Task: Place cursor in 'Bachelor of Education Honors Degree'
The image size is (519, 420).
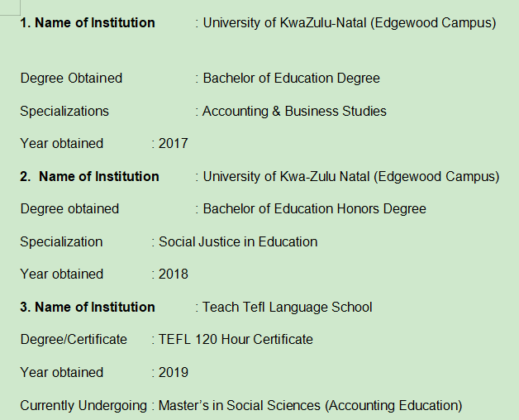Action: pos(315,209)
